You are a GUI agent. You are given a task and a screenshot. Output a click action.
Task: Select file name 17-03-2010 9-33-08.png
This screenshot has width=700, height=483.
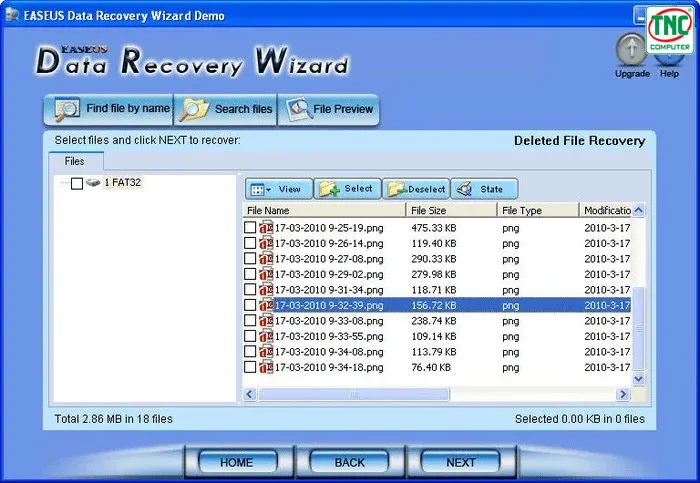tap(329, 321)
